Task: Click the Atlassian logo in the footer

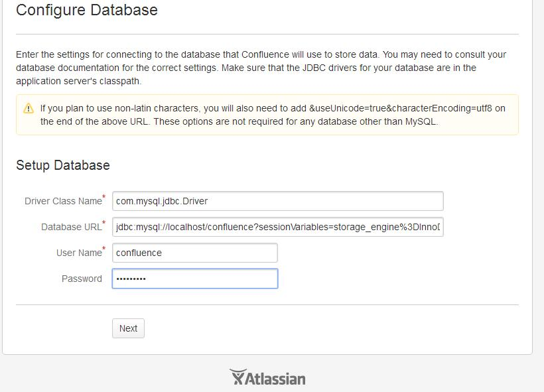Action: [267, 377]
